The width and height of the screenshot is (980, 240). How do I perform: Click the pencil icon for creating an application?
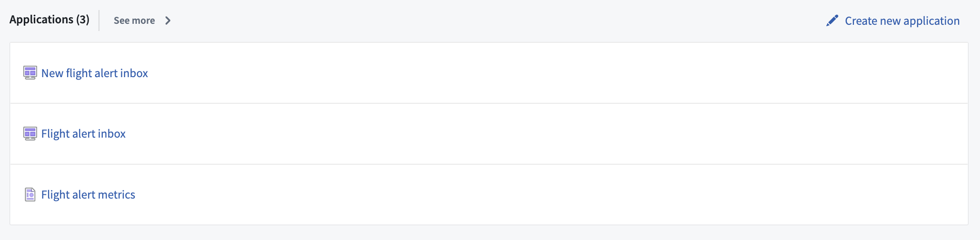pos(832,20)
